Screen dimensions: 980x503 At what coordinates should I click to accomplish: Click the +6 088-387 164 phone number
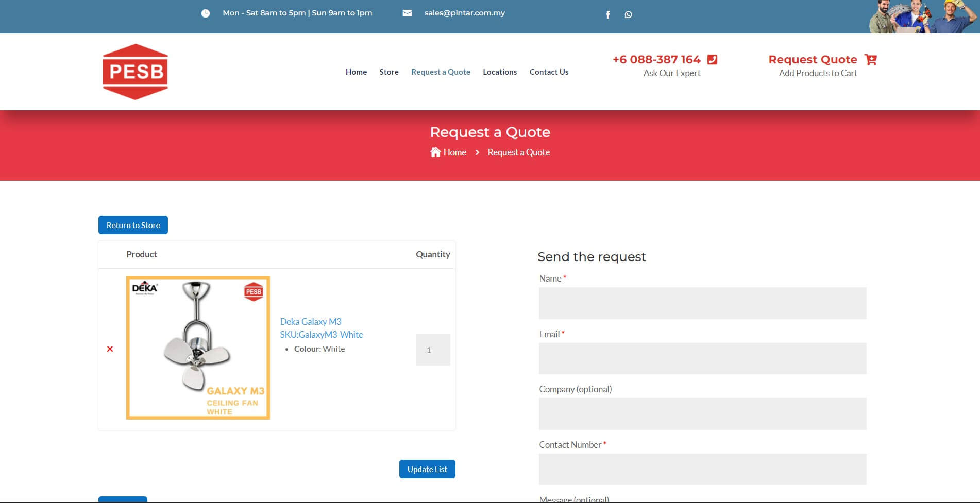(x=656, y=59)
